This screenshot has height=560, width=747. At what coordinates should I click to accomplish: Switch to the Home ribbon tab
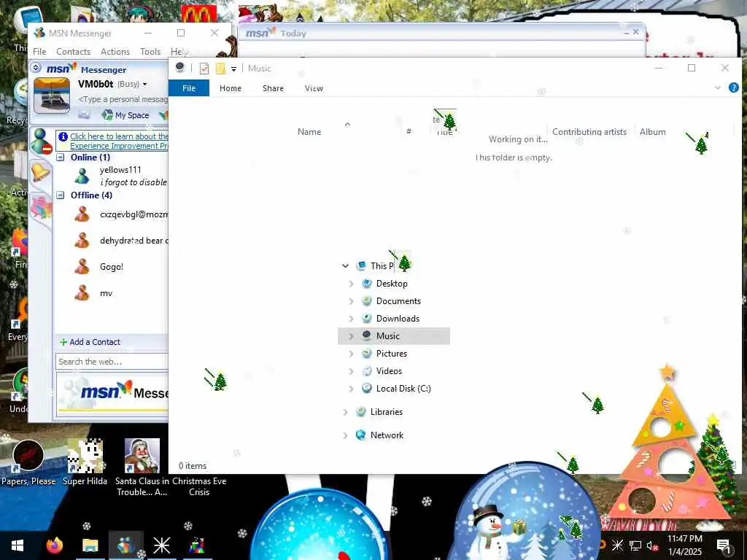[230, 88]
